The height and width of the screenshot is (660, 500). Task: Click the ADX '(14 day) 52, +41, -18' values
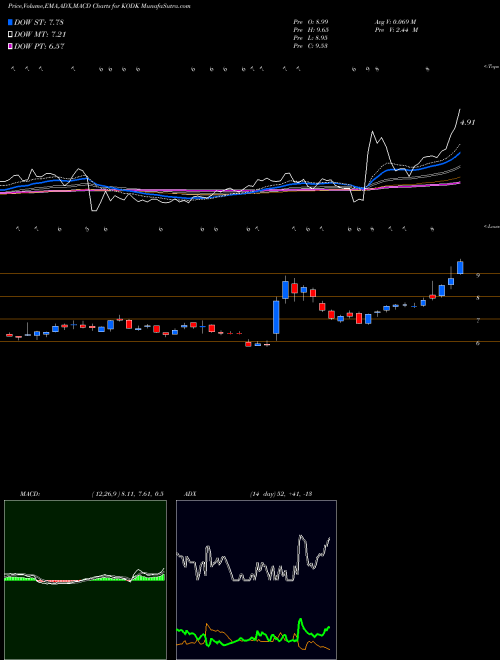click(280, 494)
